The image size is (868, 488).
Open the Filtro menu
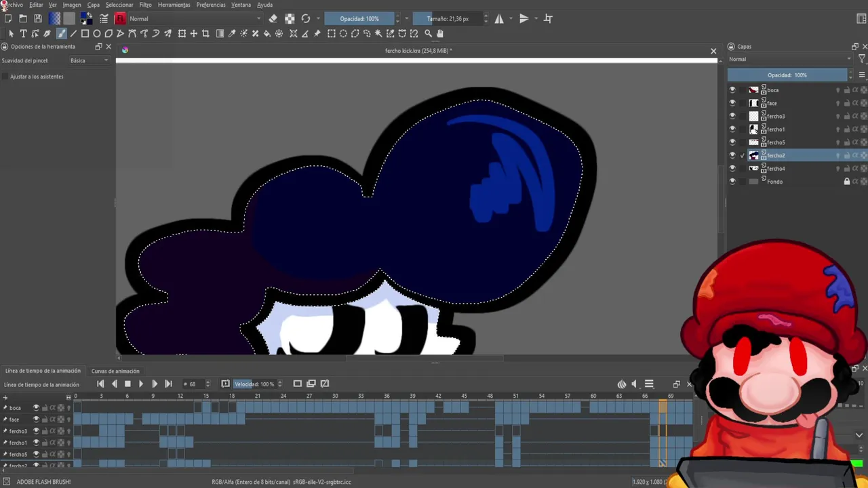(x=145, y=5)
